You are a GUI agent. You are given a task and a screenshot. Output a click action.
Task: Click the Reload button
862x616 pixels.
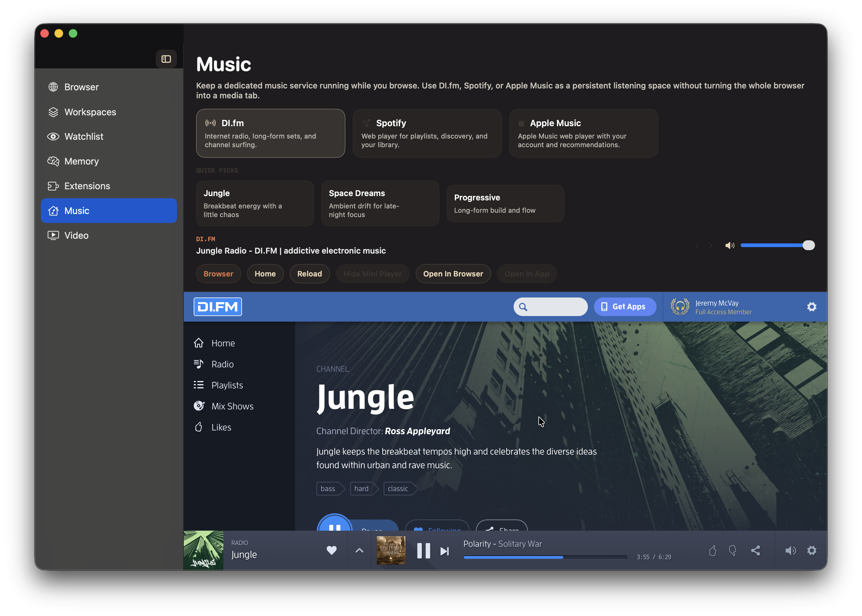tap(310, 274)
